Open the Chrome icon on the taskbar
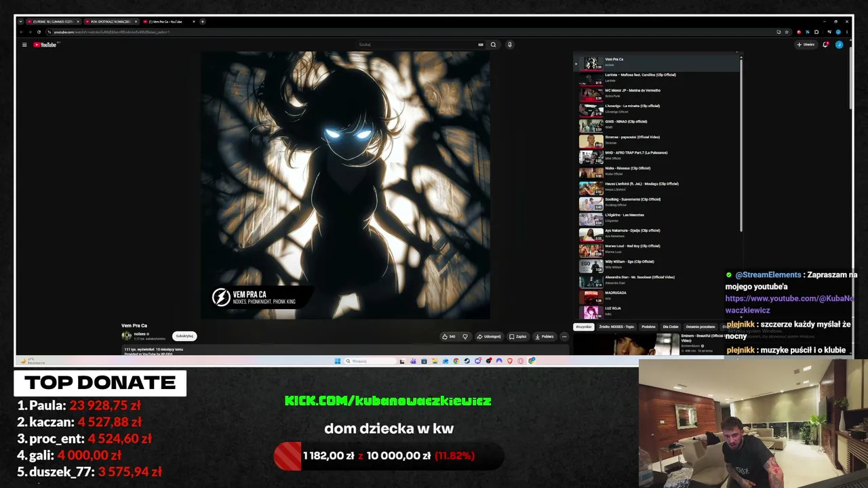Image resolution: width=868 pixels, height=488 pixels. point(456,361)
